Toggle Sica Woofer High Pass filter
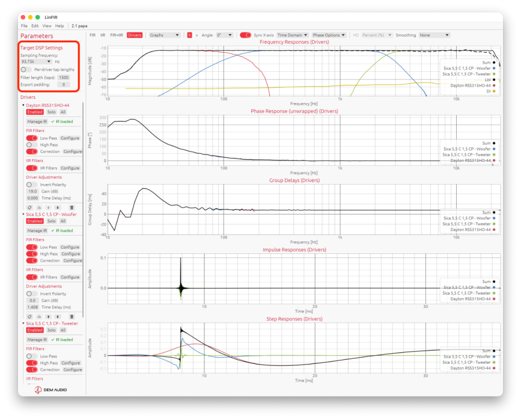 coord(32,253)
